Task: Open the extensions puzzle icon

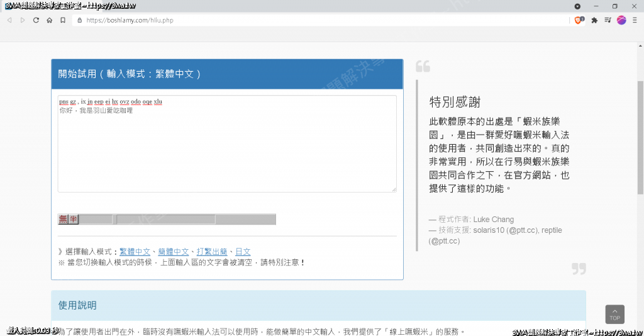Action: pos(594,20)
